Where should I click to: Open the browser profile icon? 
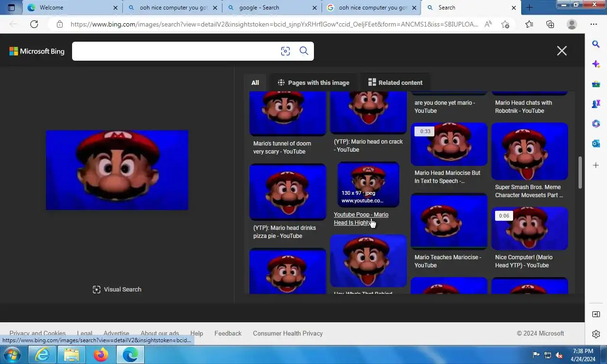pyautogui.click(x=572, y=24)
